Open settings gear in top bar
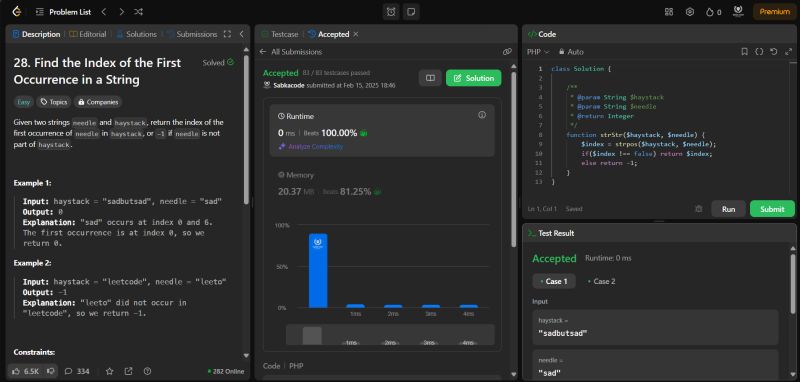 [x=690, y=12]
